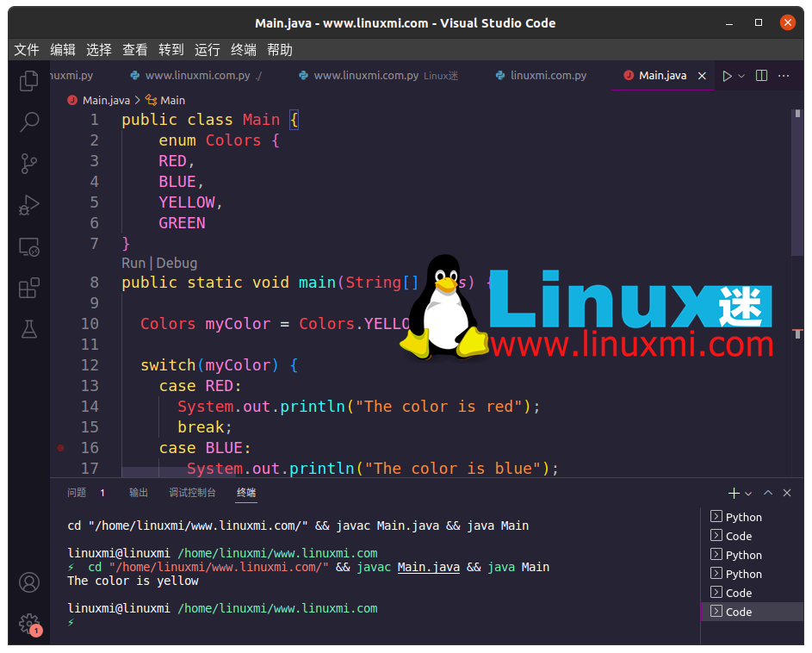Screen dimensions: 812x653
Task: Open the 帮助 menu
Action: [280, 50]
